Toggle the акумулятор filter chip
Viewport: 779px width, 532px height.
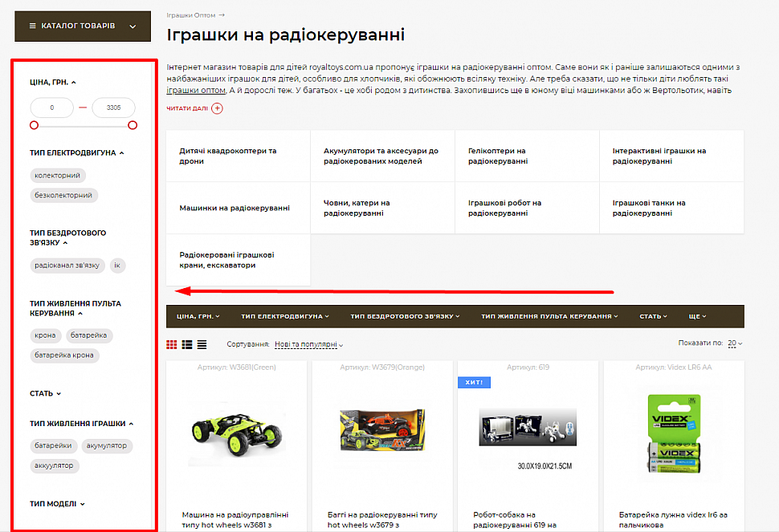(107, 445)
